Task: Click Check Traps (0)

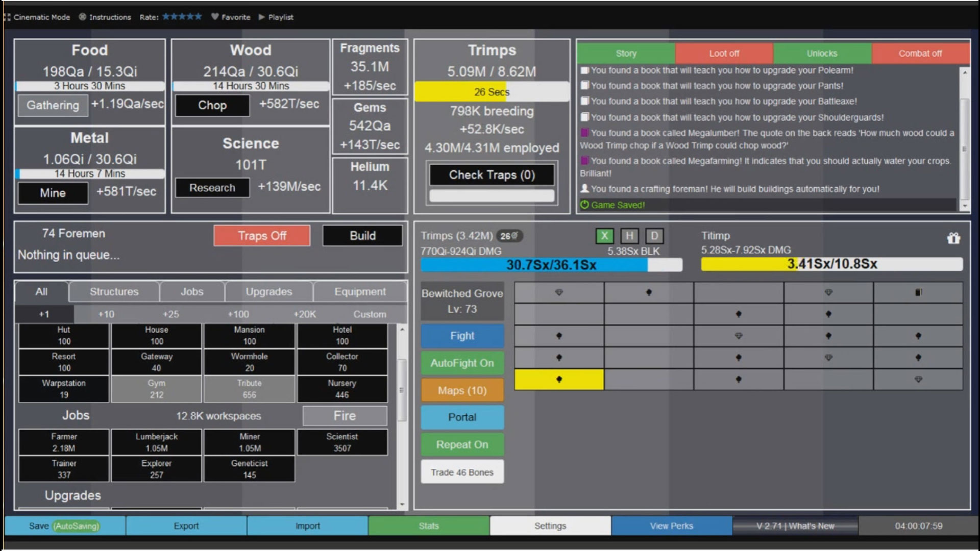Action: 492,175
